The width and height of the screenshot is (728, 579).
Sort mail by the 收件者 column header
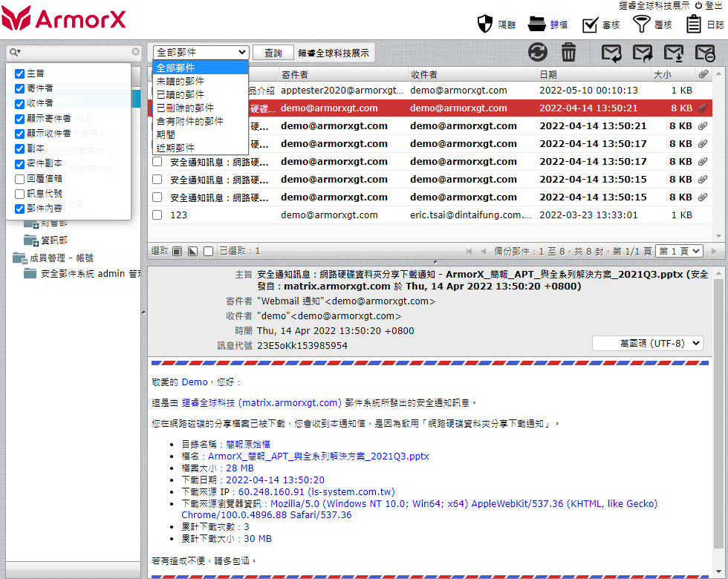pyautogui.click(x=472, y=74)
